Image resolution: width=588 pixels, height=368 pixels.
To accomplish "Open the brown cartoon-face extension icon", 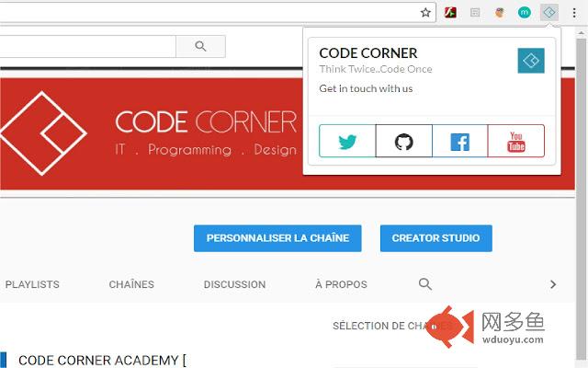I will (x=500, y=13).
